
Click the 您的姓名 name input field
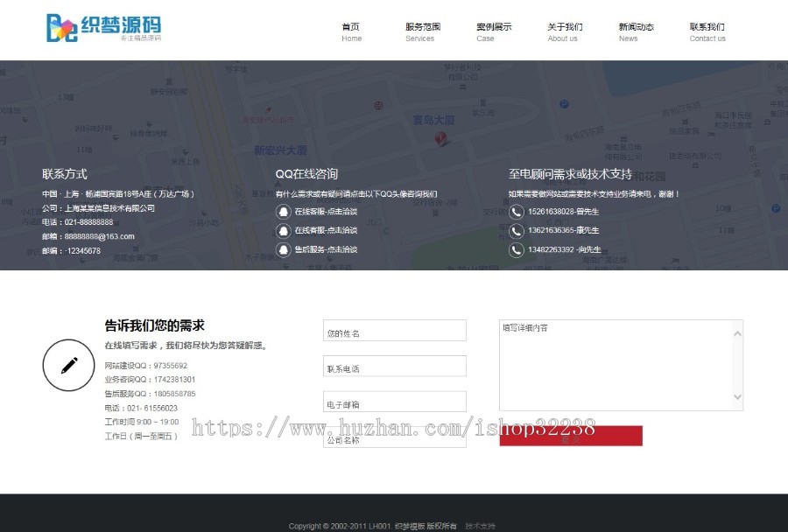394,330
